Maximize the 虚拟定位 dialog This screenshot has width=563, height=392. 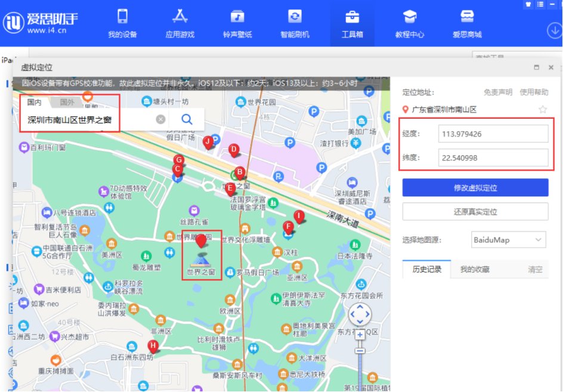click(x=536, y=67)
